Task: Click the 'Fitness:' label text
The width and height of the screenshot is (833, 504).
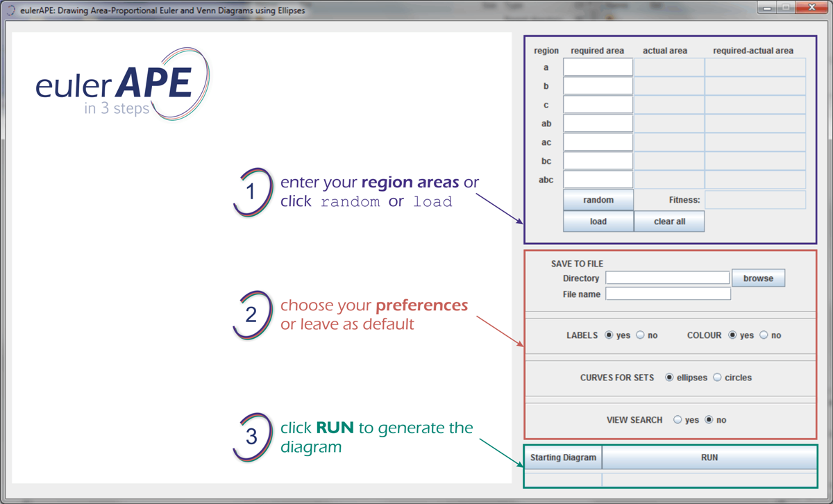Action: 683,200
